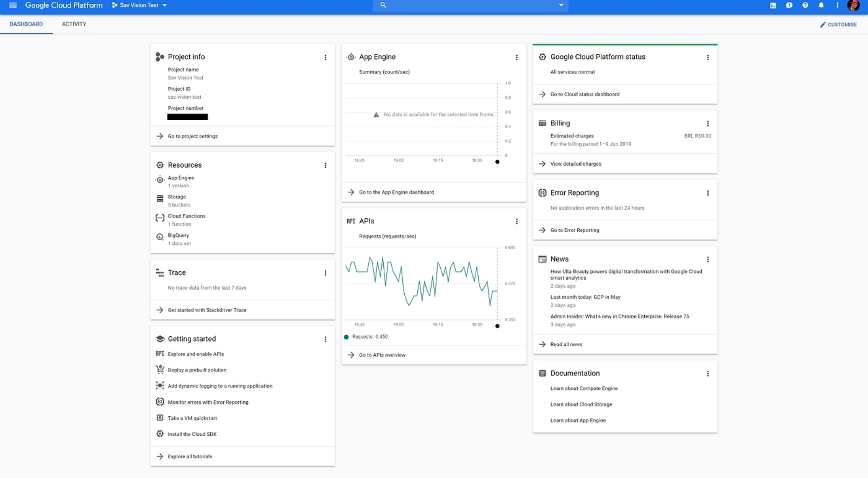Expand the search bar dropdown arrow
The image size is (868, 478).
[561, 5]
